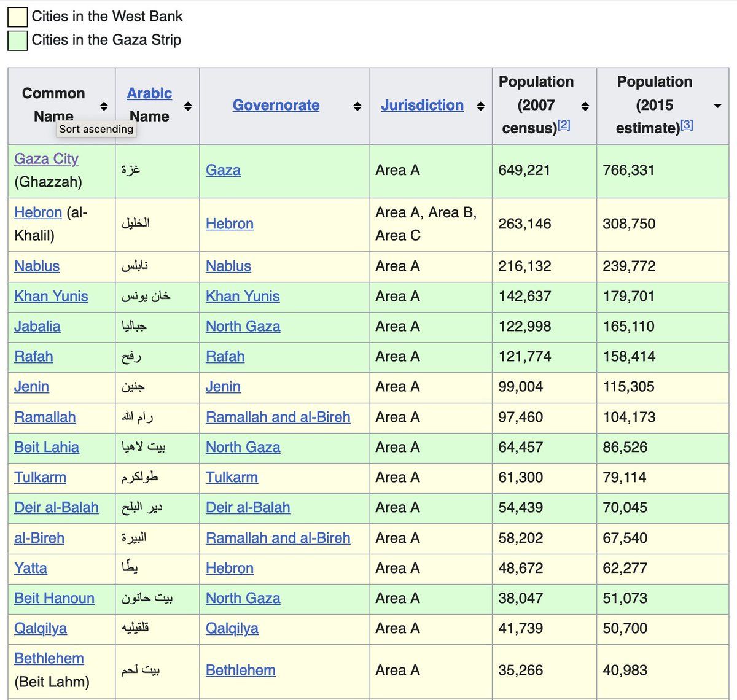Follow the Khan Yunis city link
Viewport: 737px width, 700px height.
(51, 296)
